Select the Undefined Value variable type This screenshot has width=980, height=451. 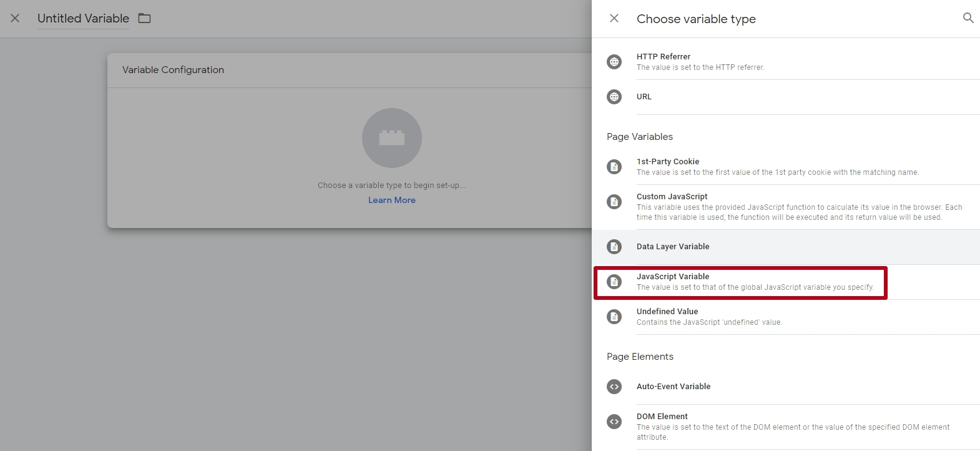click(786, 317)
